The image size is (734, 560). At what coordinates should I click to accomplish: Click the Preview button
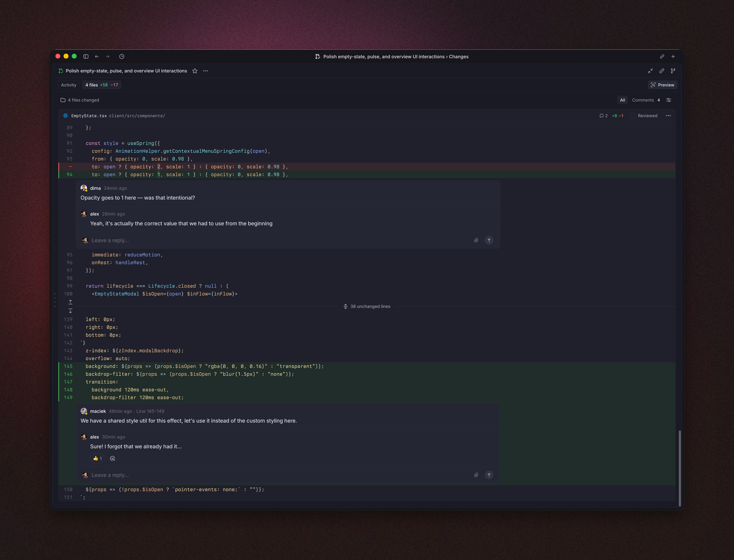click(662, 85)
